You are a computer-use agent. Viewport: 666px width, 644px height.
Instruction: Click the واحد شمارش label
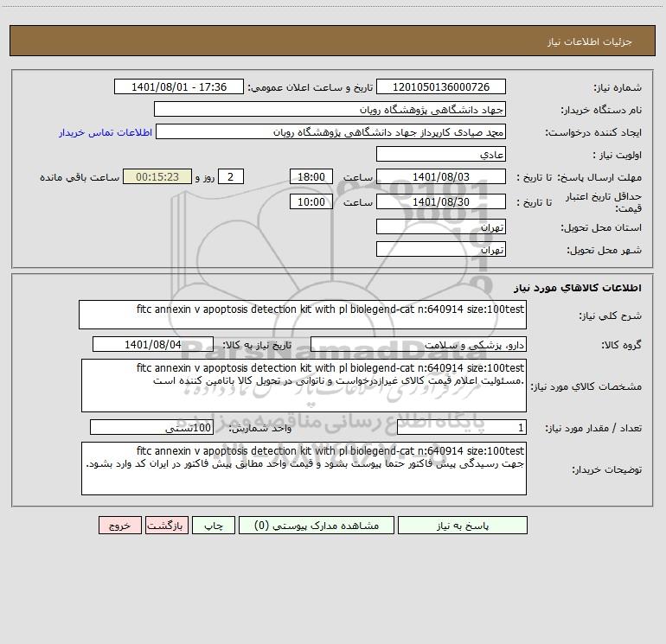point(260,428)
